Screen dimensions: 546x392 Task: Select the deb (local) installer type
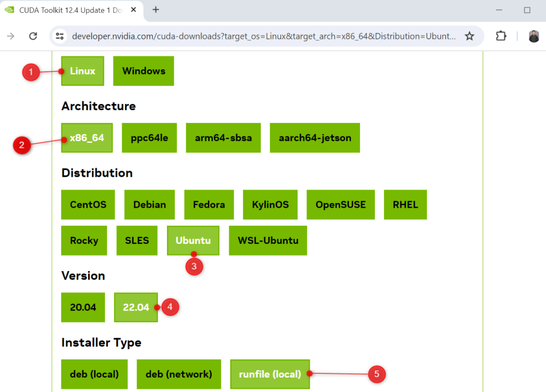click(94, 374)
